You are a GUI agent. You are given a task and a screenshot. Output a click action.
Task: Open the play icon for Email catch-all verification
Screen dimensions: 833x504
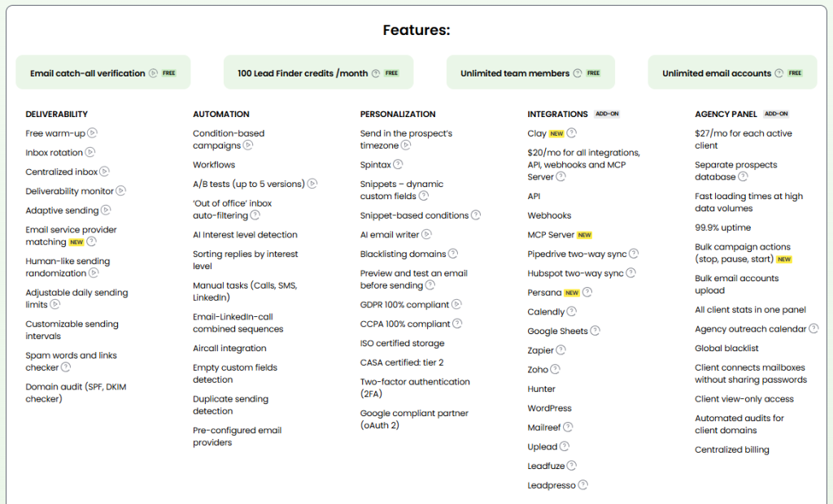(152, 73)
